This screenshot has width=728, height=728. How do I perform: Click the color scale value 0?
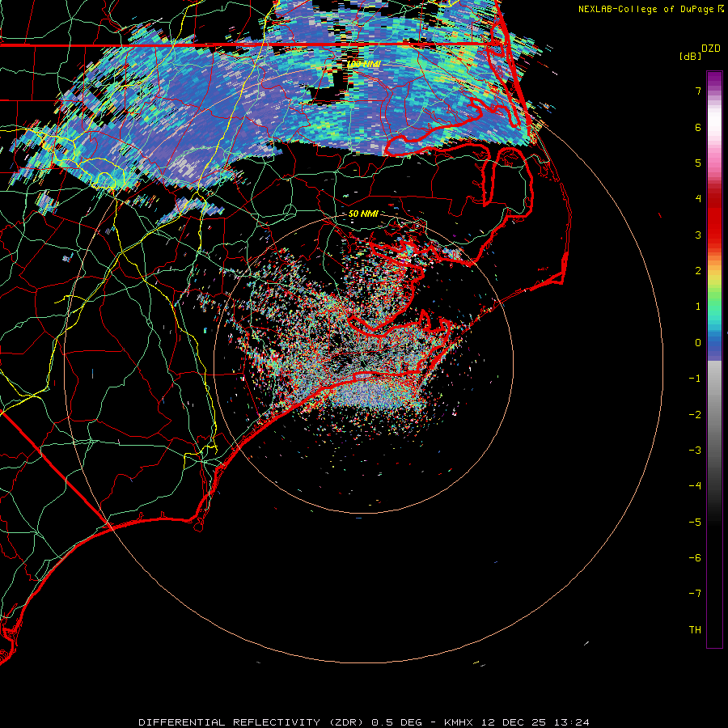click(x=698, y=343)
